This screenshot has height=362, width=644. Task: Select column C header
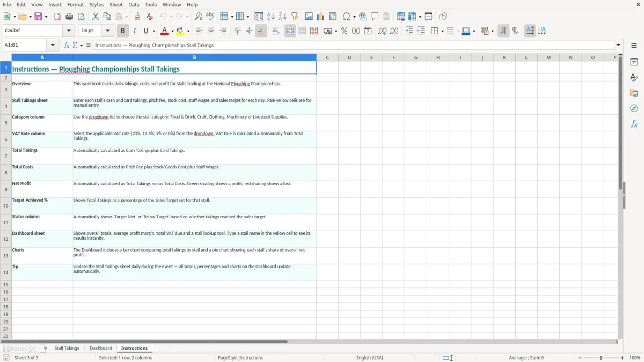(x=327, y=57)
